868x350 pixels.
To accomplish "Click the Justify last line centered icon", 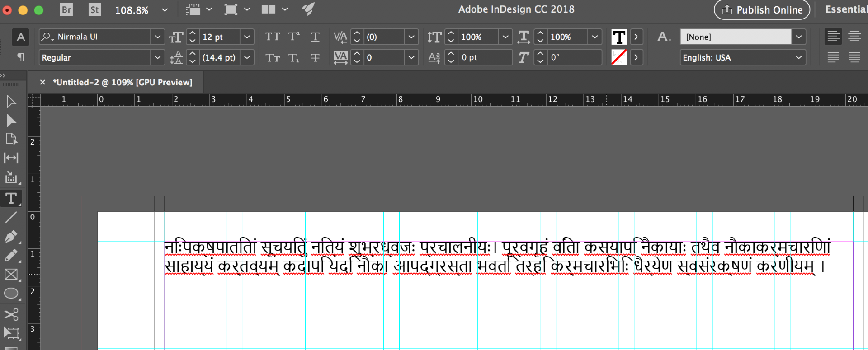I will pyautogui.click(x=854, y=57).
